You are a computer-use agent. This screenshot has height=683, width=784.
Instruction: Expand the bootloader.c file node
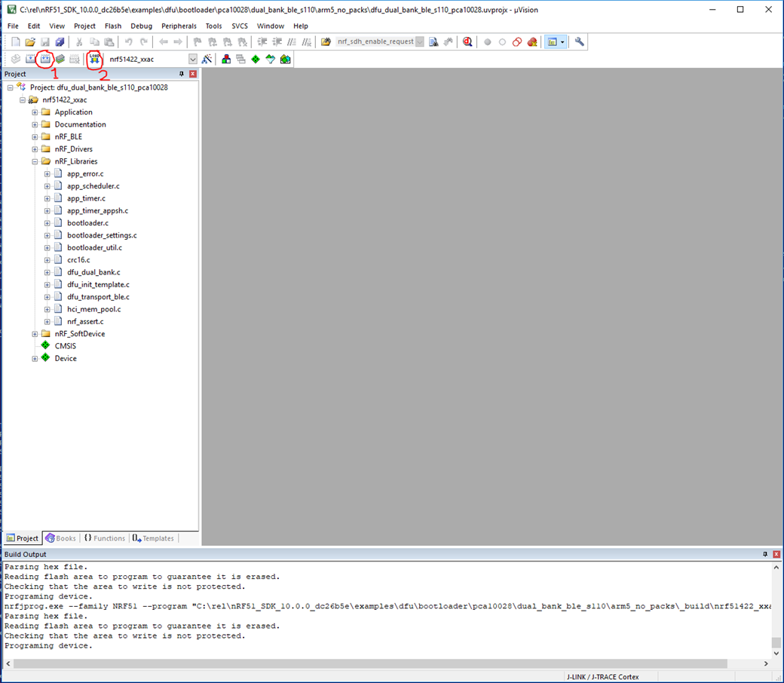click(47, 223)
